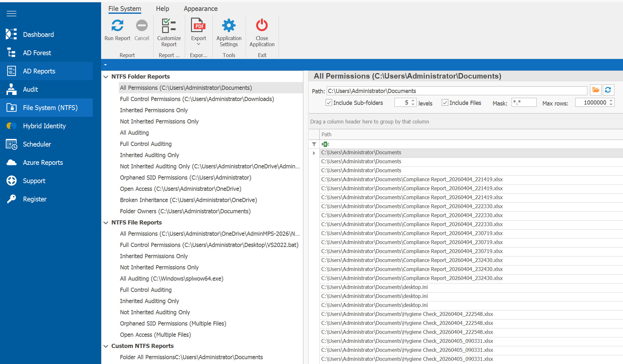Increase Max rows value
The width and height of the screenshot is (623, 364).
(611, 100)
